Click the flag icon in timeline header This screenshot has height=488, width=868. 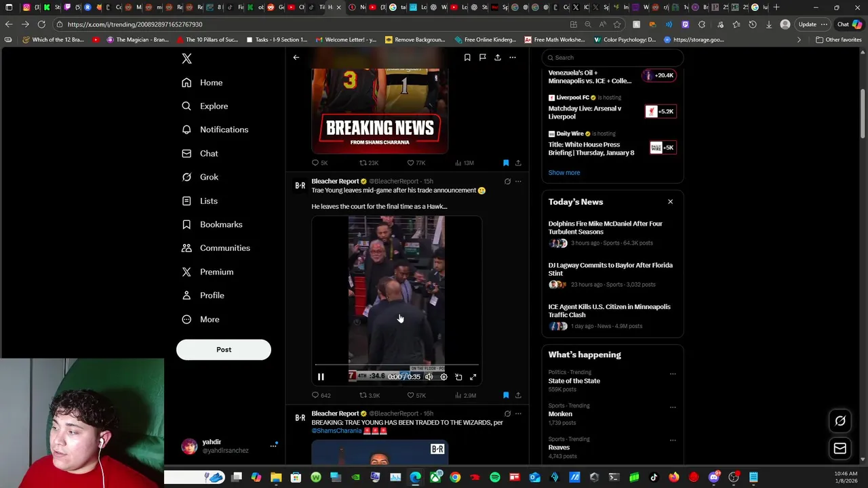click(x=482, y=58)
